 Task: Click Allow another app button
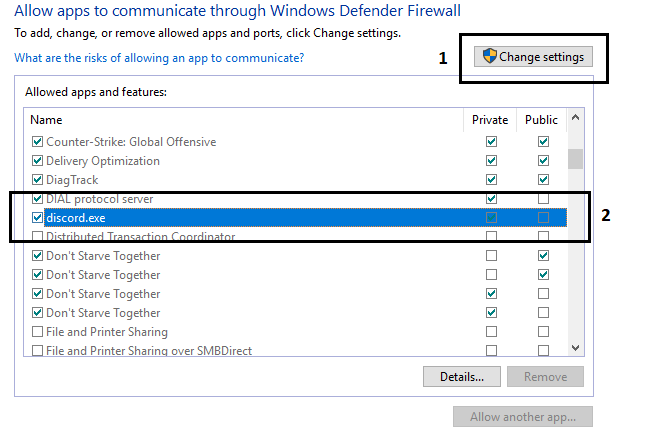pyautogui.click(x=522, y=417)
